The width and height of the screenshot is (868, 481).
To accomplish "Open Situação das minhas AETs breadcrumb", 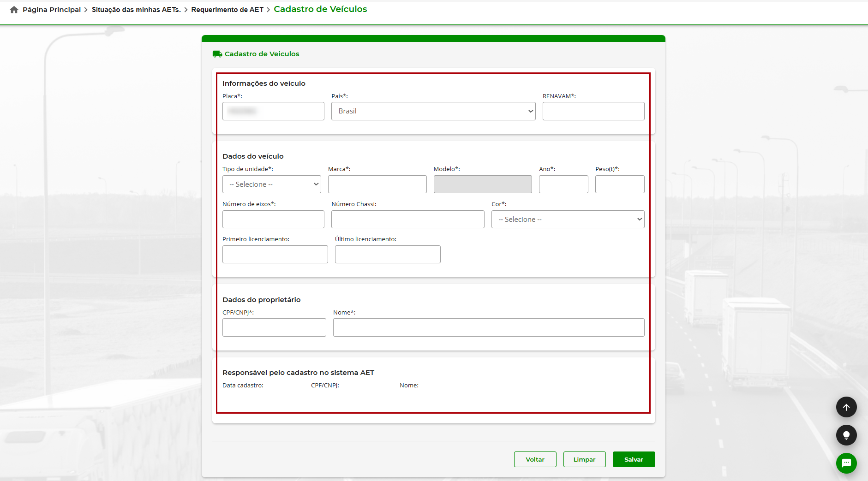I will point(136,10).
